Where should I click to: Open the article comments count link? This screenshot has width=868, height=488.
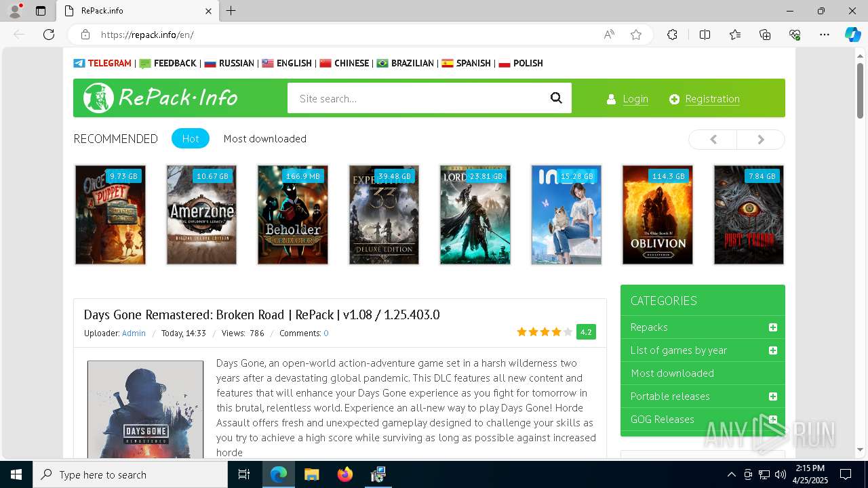pyautogui.click(x=326, y=333)
